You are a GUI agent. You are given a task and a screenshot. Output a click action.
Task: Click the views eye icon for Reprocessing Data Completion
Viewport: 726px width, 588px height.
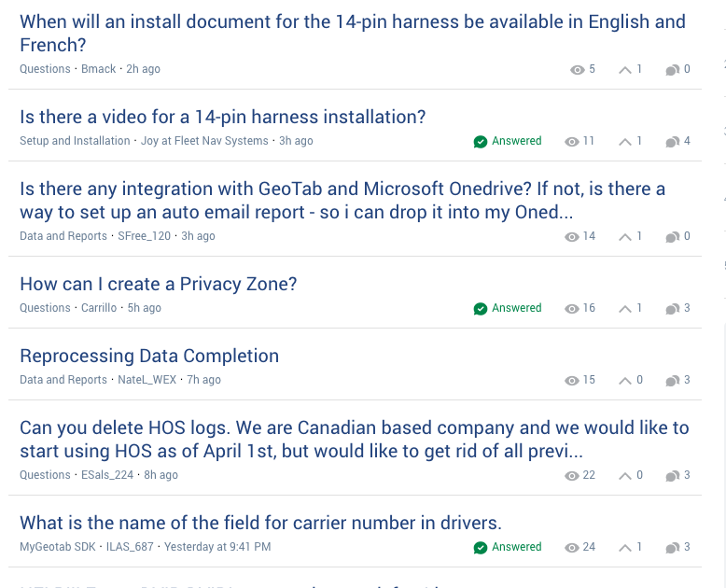(572, 381)
